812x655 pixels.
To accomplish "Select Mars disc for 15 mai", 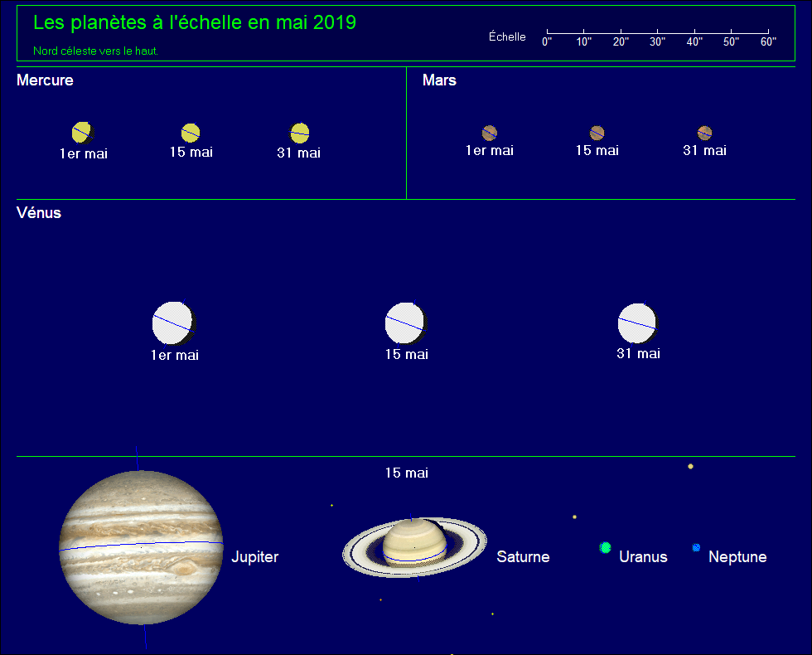I will [x=597, y=133].
